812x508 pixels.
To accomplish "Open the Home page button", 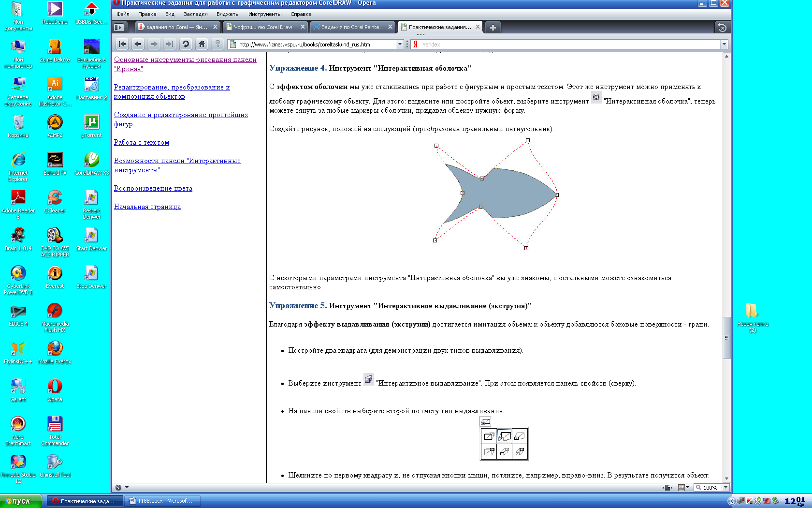I will pyautogui.click(x=202, y=44).
